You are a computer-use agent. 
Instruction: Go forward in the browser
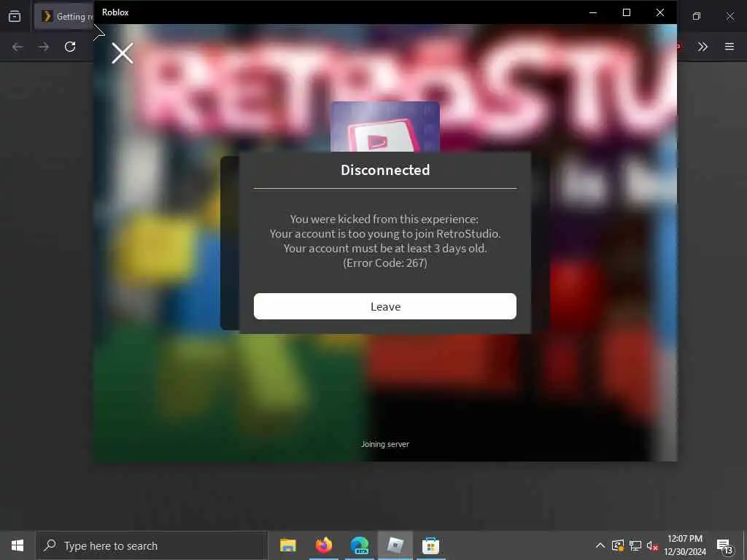44,47
